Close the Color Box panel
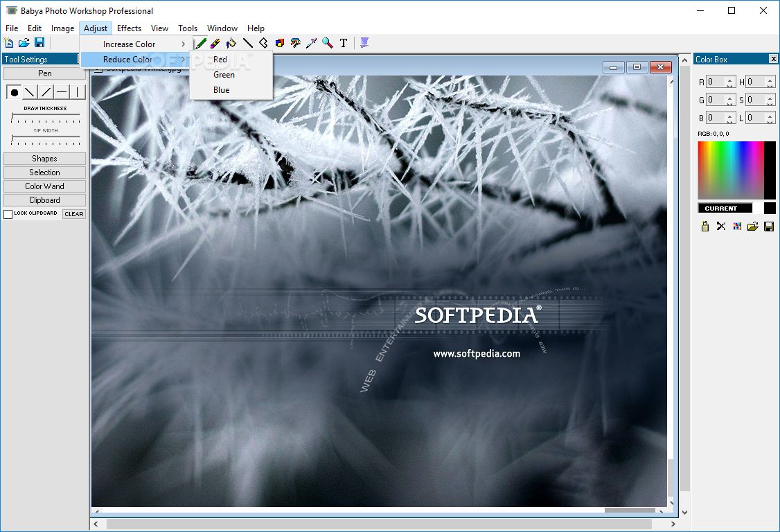The image size is (780, 532). click(x=773, y=59)
